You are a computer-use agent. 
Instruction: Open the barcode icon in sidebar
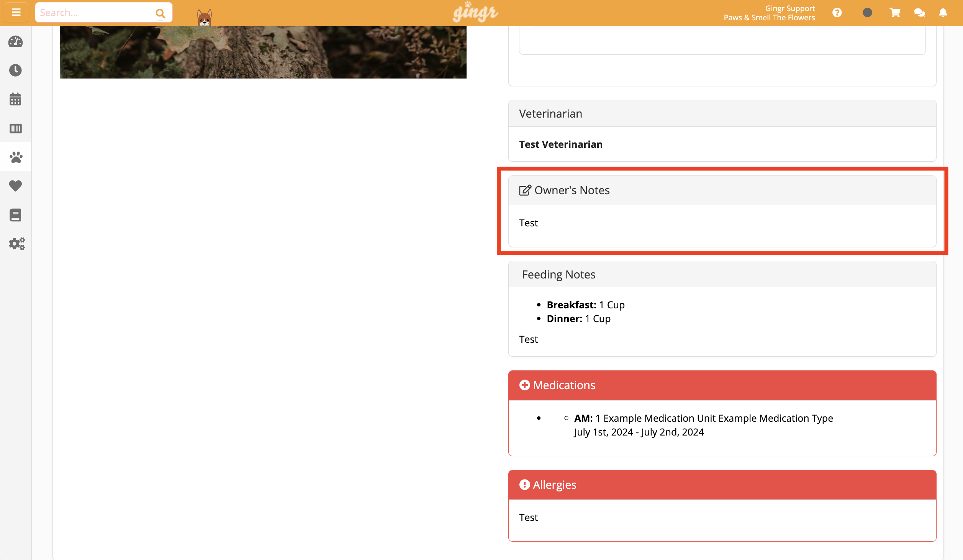pyautogui.click(x=15, y=128)
